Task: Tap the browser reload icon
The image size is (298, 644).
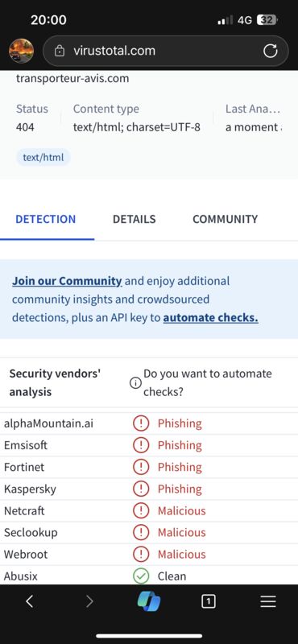Action: tap(270, 51)
